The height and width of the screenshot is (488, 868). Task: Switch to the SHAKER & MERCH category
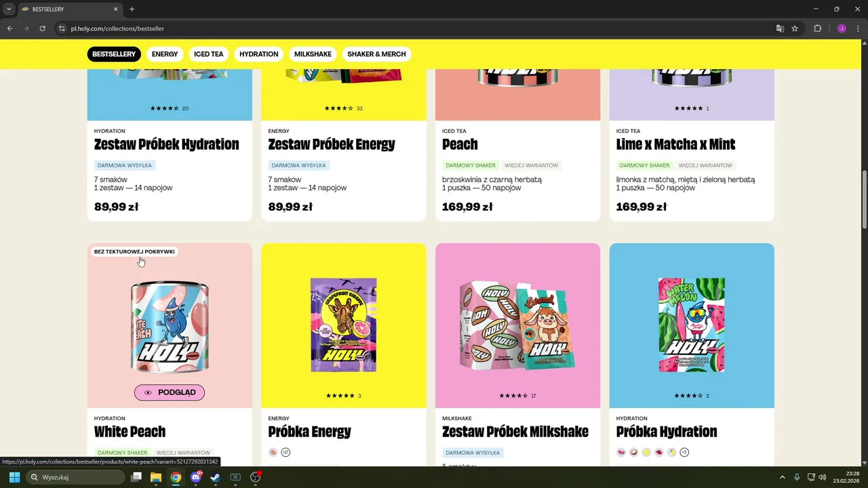click(376, 54)
